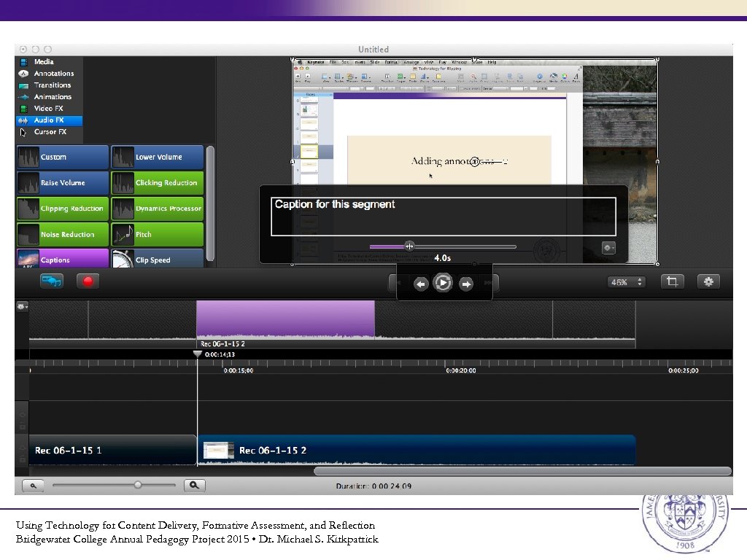The width and height of the screenshot is (747, 560).
Task: Select the Annotations panel
Action: (51, 73)
